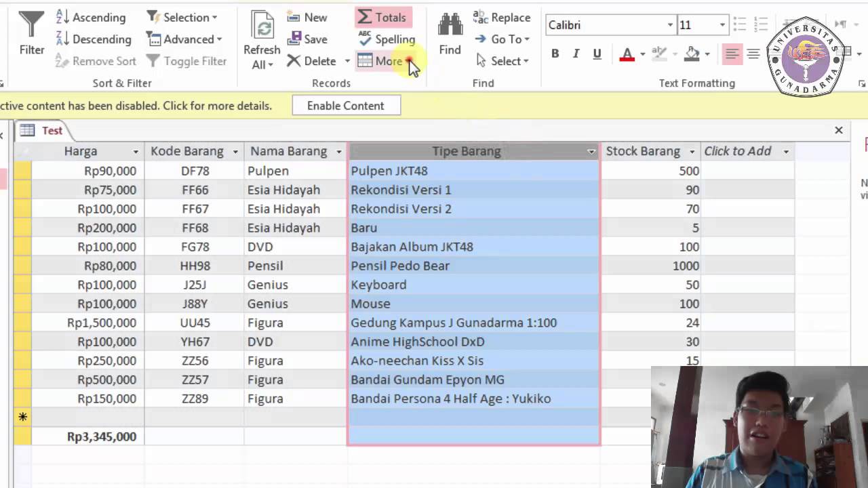
Task: Open the Kode Barang column filter arrow
Action: coord(235,152)
